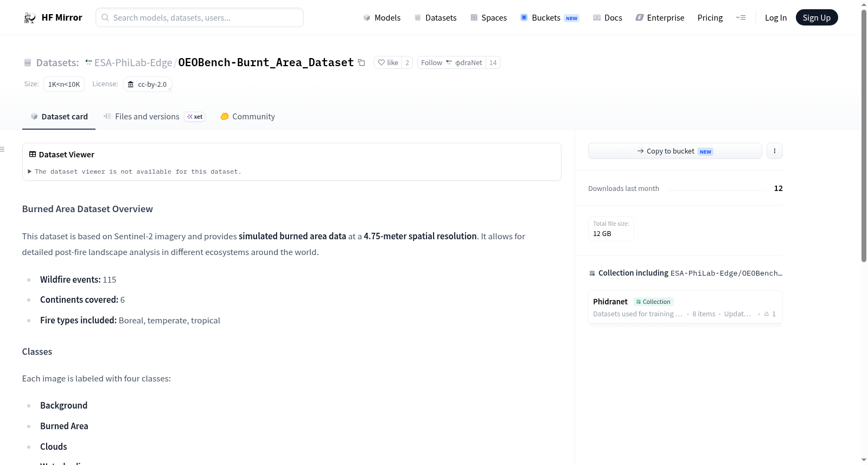
Task: Click the search magnifier icon
Action: pos(105,17)
